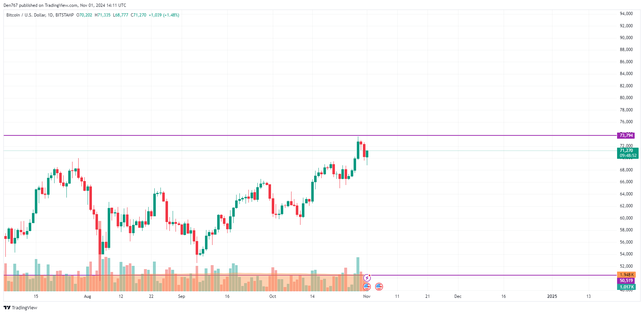Click the TradingView logo at bottom left
The width and height of the screenshot is (644, 314).
[x=20, y=308]
